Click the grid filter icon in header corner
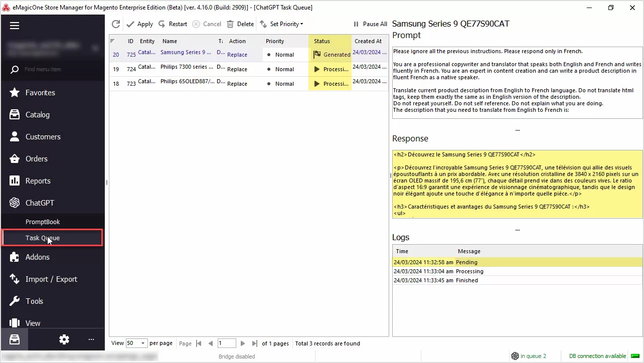Screen dimensions: 644x363 click(x=112, y=41)
